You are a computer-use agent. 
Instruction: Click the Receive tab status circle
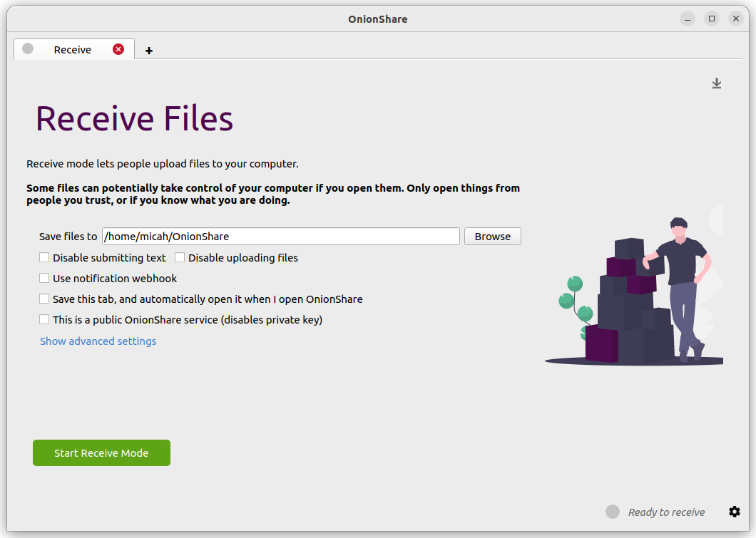click(28, 48)
